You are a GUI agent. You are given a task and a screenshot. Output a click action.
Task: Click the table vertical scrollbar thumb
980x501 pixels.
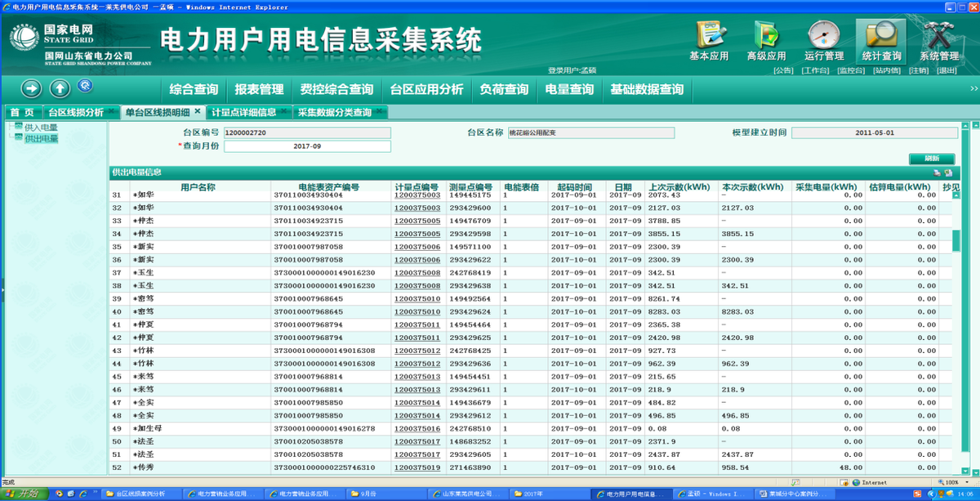coord(955,240)
